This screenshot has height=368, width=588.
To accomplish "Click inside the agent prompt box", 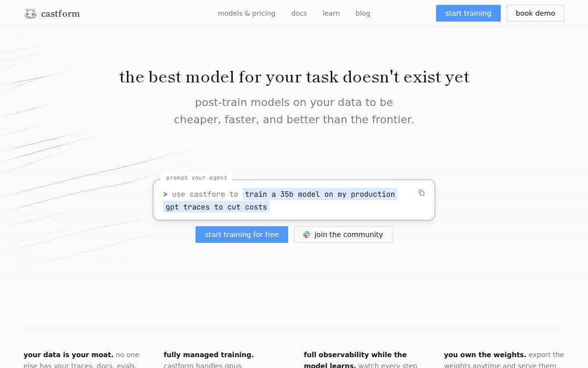I will (x=294, y=200).
